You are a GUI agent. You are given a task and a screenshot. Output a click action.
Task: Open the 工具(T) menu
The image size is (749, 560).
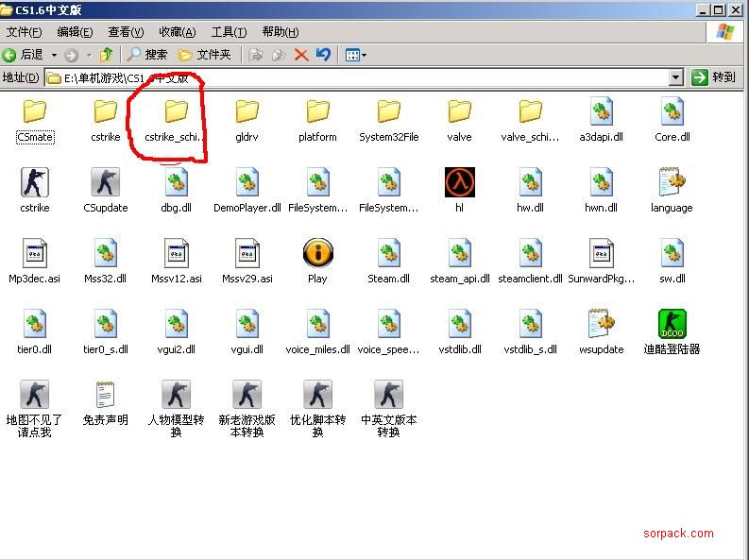coord(229,32)
